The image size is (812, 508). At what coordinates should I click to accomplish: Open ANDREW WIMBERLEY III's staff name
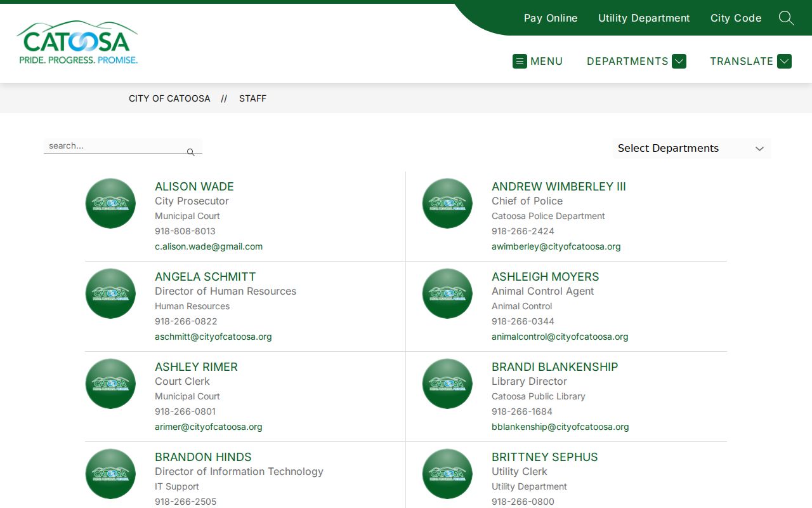pos(559,187)
